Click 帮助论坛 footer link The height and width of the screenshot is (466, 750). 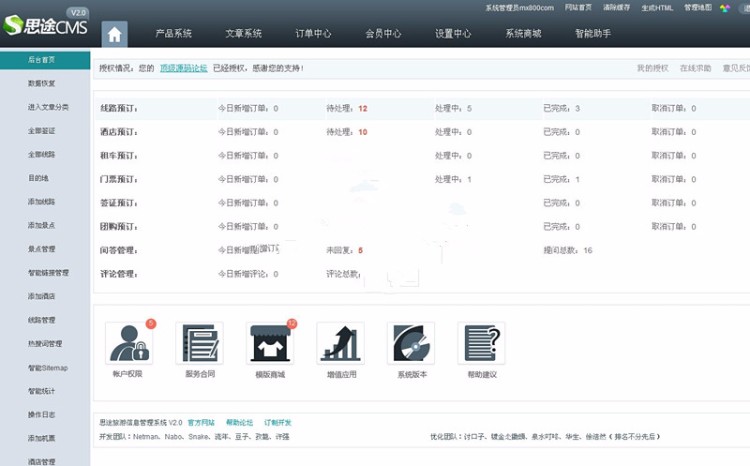click(x=240, y=422)
